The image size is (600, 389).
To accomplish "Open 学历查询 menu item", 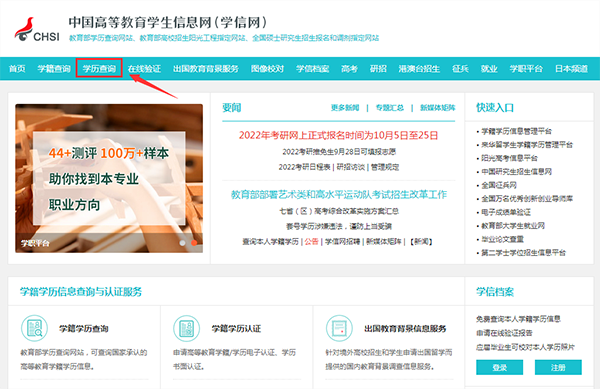I will point(99,68).
